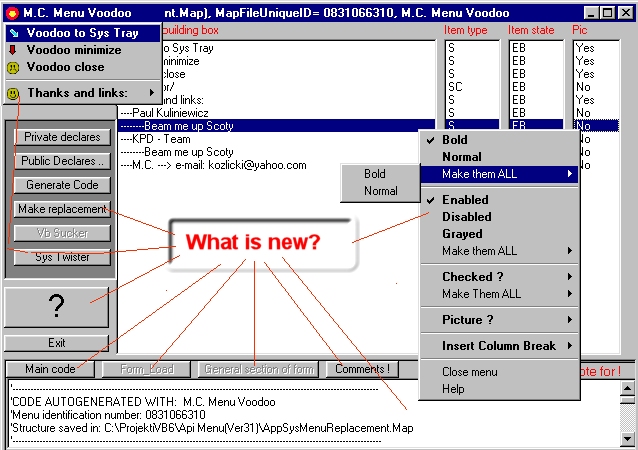Image resolution: width=638 pixels, height=450 pixels.
Task: Click the red Voodoo minimize arrow icon
Action: 13,49
